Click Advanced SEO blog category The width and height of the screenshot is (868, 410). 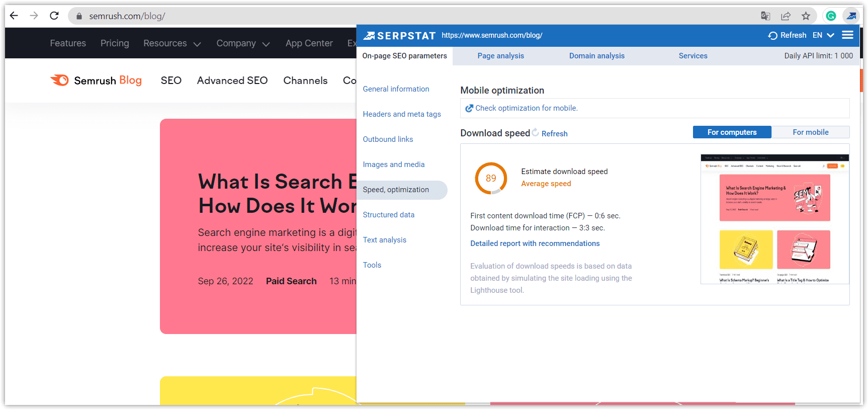pyautogui.click(x=232, y=80)
